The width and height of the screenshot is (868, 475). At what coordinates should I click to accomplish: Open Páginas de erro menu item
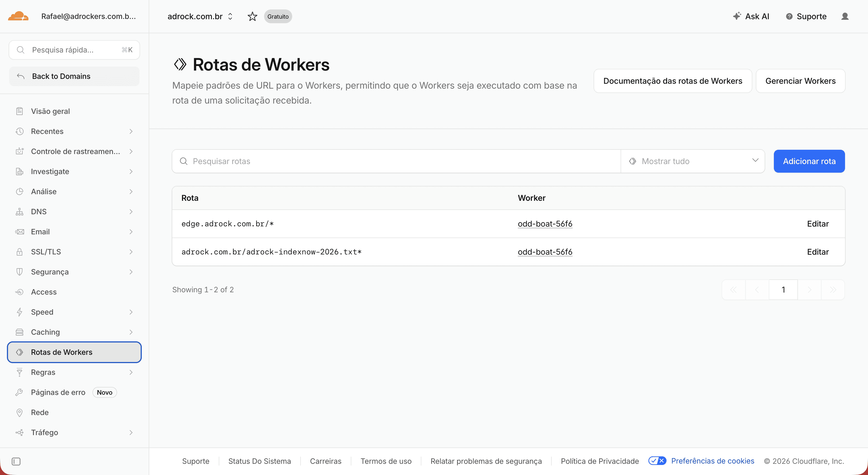[74, 392]
